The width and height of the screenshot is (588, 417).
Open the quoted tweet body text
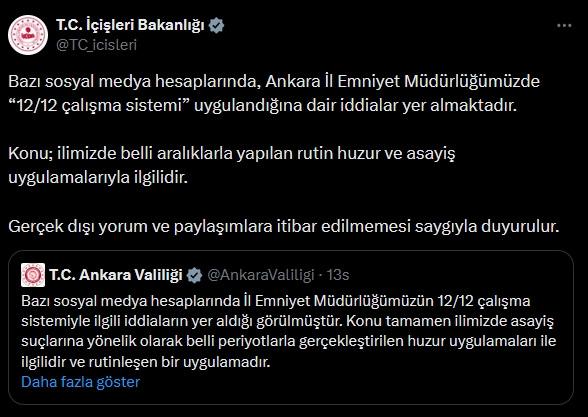point(288,331)
